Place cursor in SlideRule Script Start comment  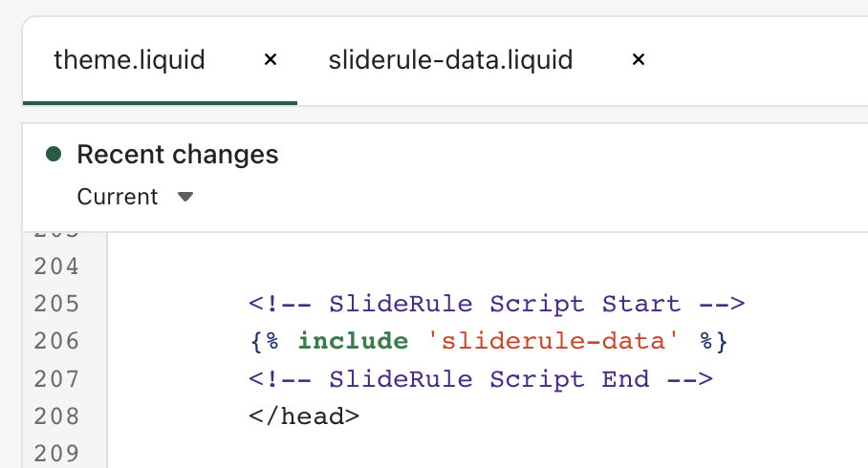pos(496,304)
